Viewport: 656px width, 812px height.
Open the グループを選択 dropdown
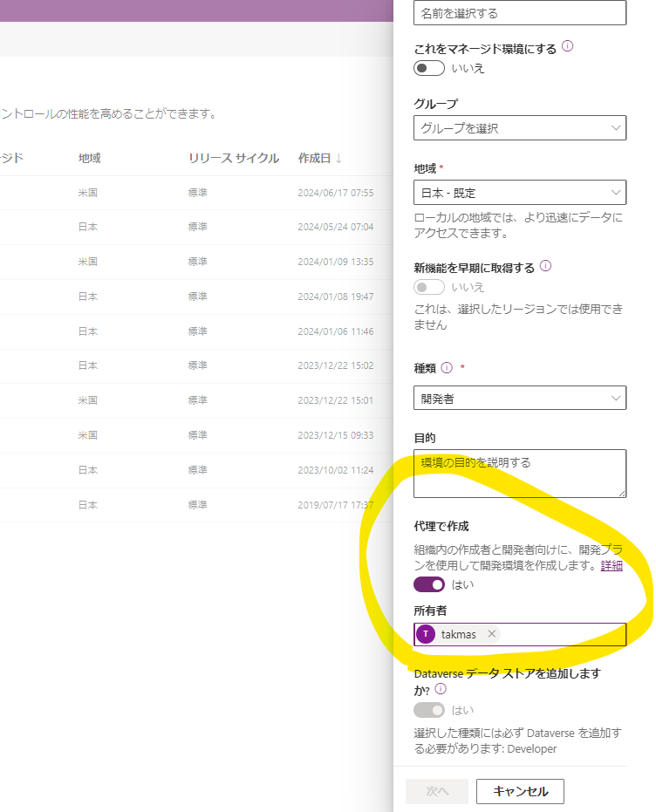point(520,128)
